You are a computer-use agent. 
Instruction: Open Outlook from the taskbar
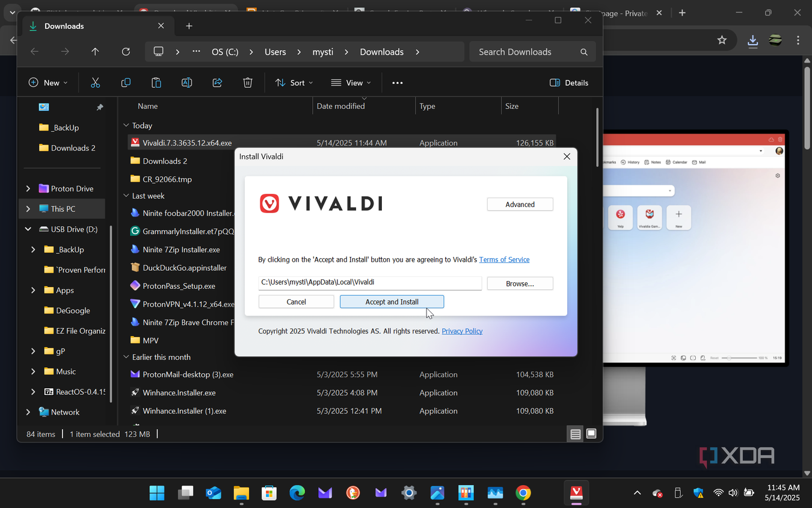213,493
